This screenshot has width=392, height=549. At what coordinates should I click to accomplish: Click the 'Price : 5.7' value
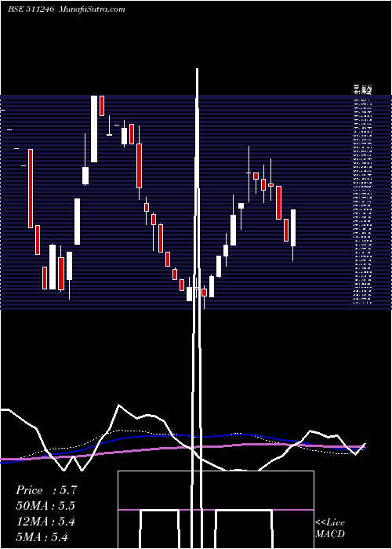pos(46,490)
